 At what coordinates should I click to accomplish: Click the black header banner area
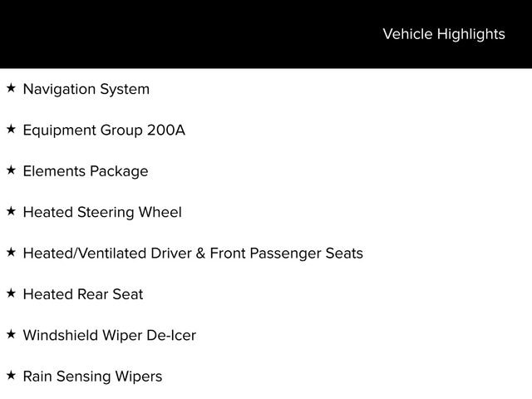(266, 34)
